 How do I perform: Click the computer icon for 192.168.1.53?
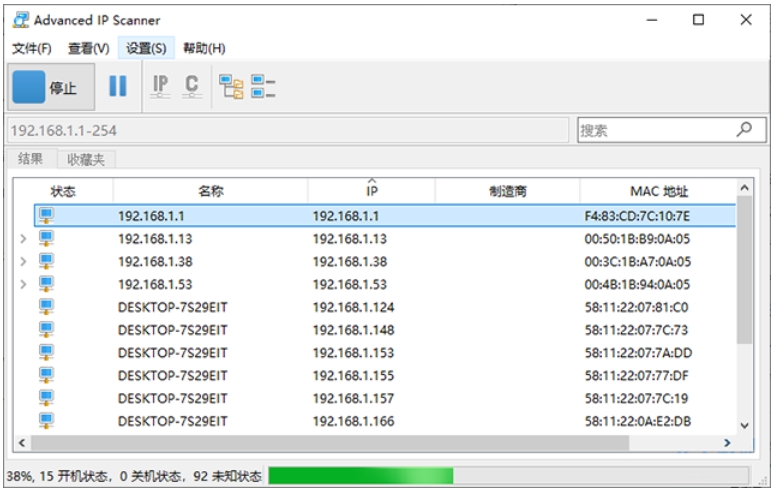(46, 284)
